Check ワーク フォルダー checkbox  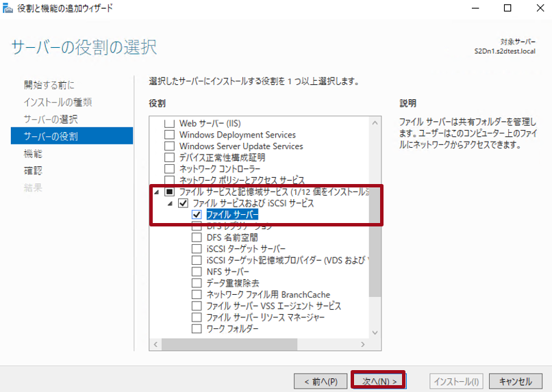(197, 328)
